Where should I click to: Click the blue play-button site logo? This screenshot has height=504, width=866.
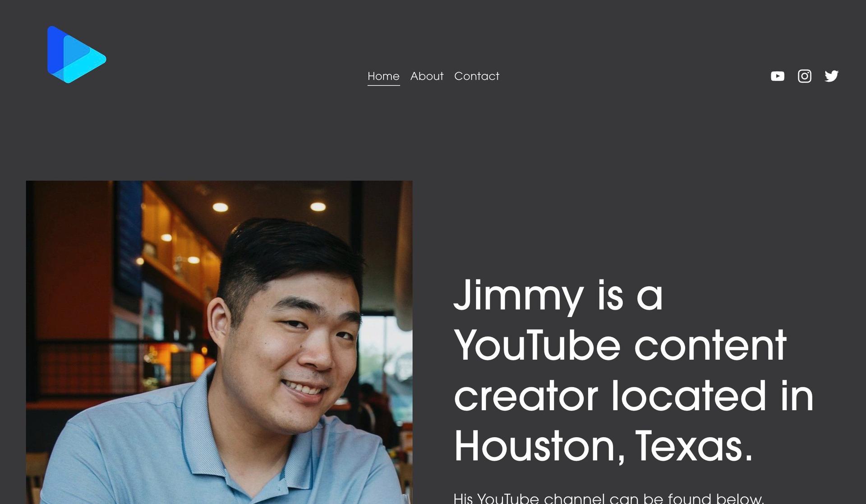(77, 55)
